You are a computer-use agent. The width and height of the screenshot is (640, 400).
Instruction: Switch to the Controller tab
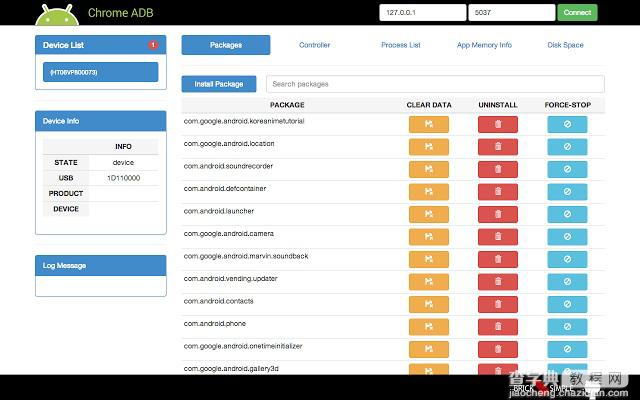click(314, 45)
